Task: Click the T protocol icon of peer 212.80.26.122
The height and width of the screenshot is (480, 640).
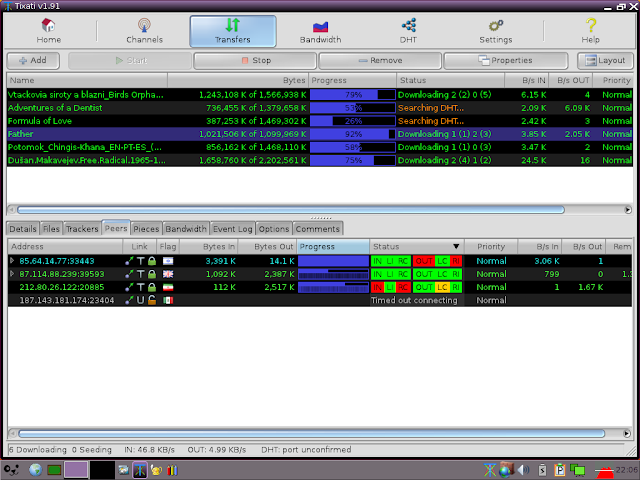Action: [x=140, y=287]
